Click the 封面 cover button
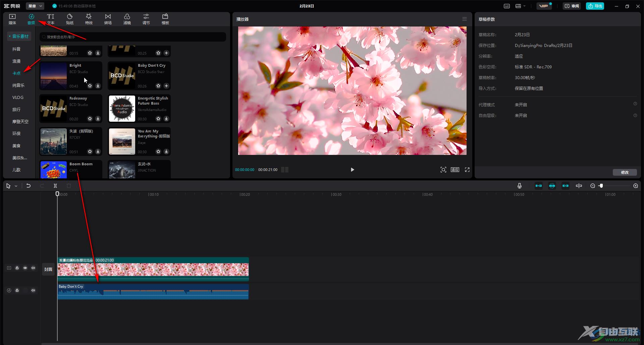The image size is (644, 345). point(48,269)
